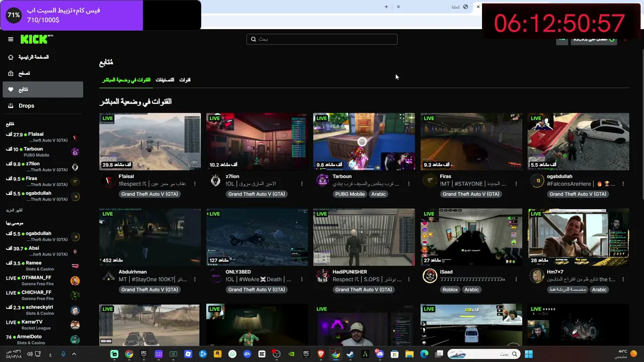Screen dimensions: 644x362
Task: Show hidden system tray icons
Action: point(74,354)
